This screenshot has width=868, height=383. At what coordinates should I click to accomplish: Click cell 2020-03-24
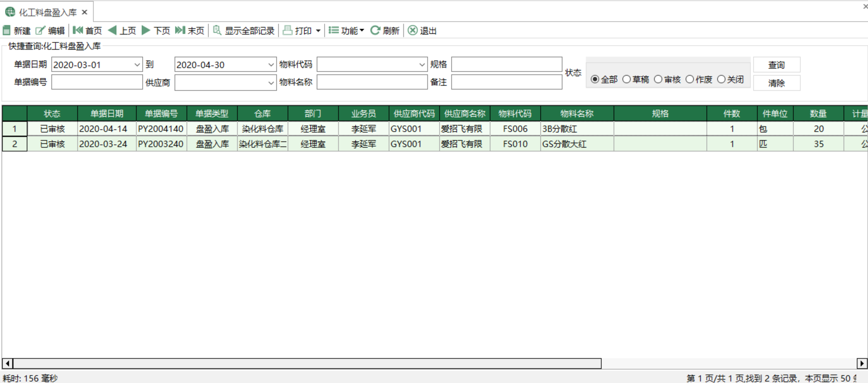(107, 144)
